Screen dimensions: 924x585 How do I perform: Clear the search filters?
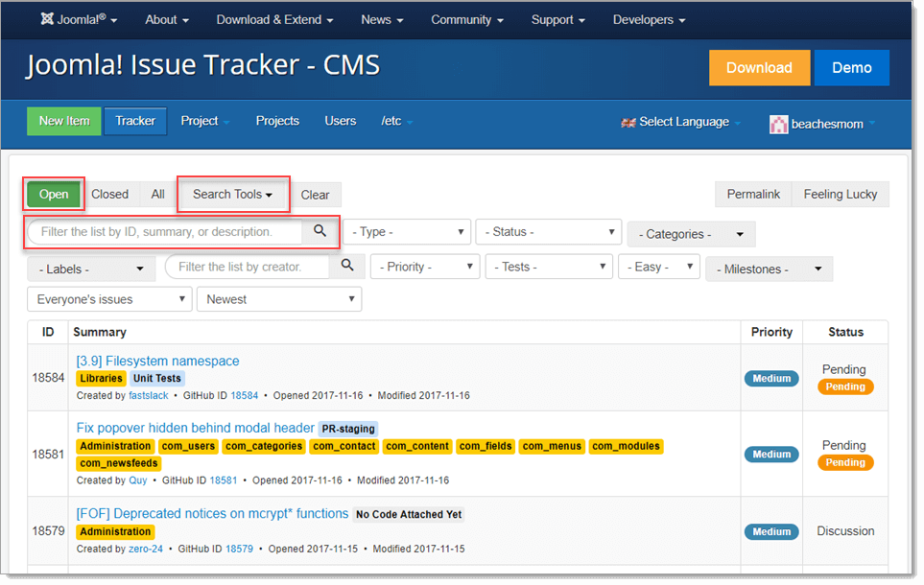click(x=316, y=195)
